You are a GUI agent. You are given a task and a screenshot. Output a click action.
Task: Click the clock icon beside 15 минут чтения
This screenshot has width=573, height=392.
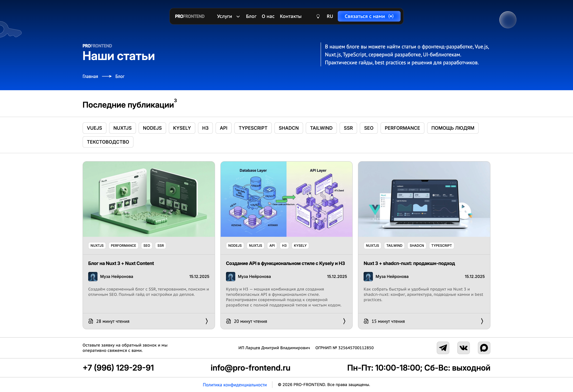(x=366, y=321)
